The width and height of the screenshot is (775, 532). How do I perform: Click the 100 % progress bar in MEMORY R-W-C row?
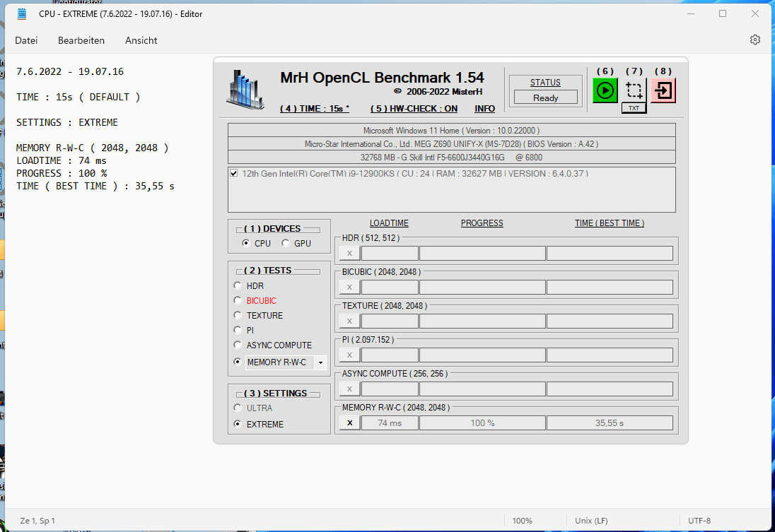pos(482,422)
